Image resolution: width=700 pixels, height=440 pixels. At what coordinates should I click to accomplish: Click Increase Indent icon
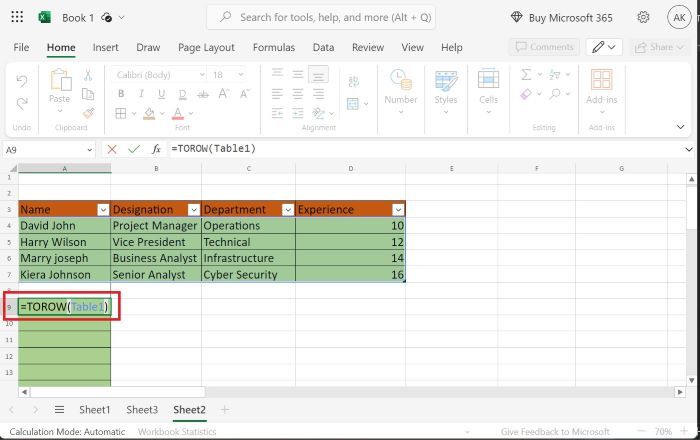tap(298, 113)
